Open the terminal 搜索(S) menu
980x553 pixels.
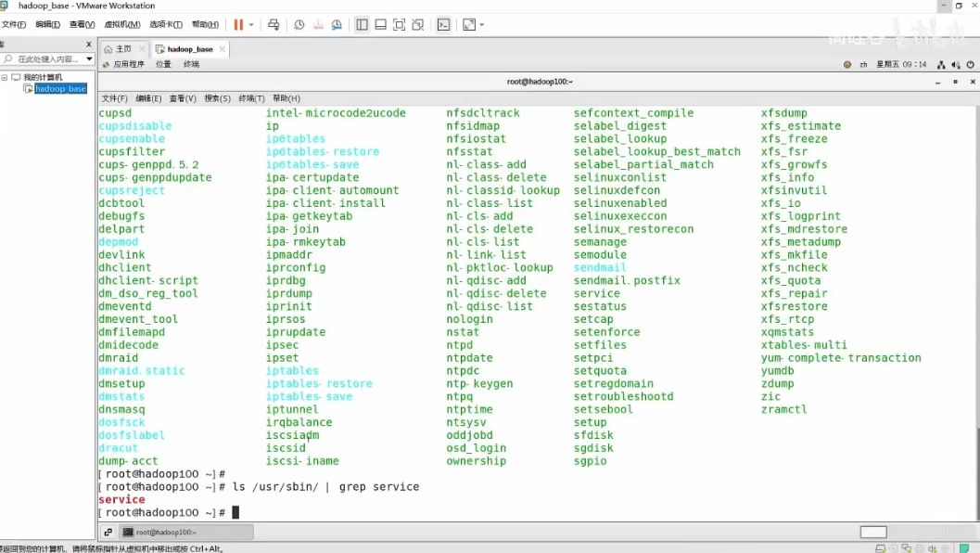pos(218,98)
